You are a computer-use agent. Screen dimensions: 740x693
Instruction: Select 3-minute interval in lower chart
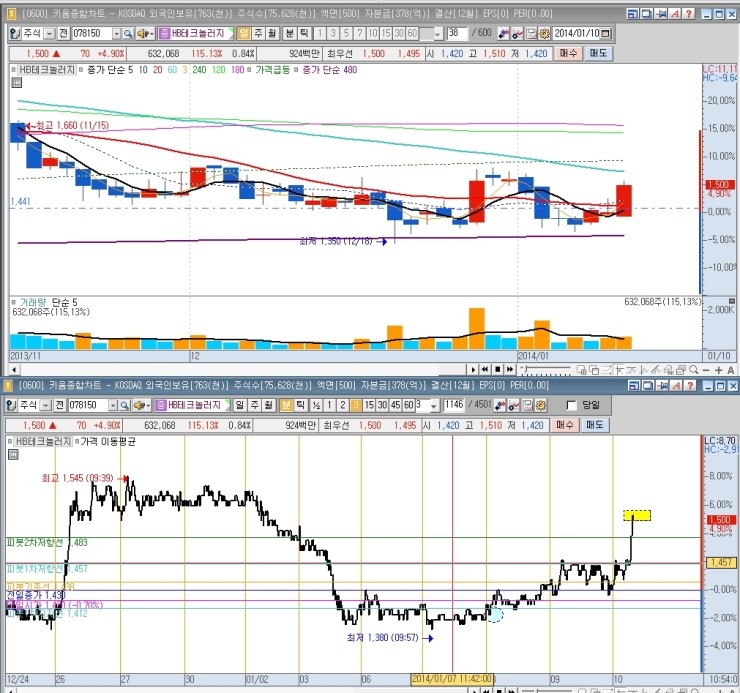click(x=356, y=405)
